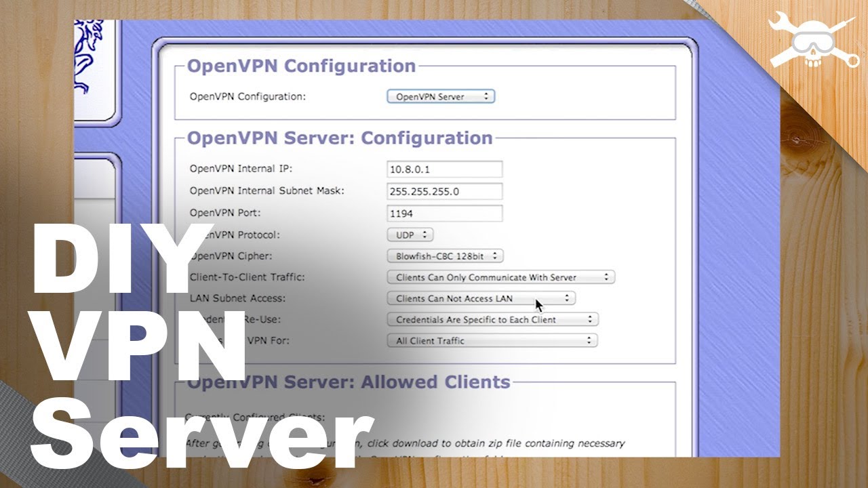The height and width of the screenshot is (488, 868).
Task: Click the 'OpenVPN Server: Allowed Clients' heading
Action: pos(349,382)
